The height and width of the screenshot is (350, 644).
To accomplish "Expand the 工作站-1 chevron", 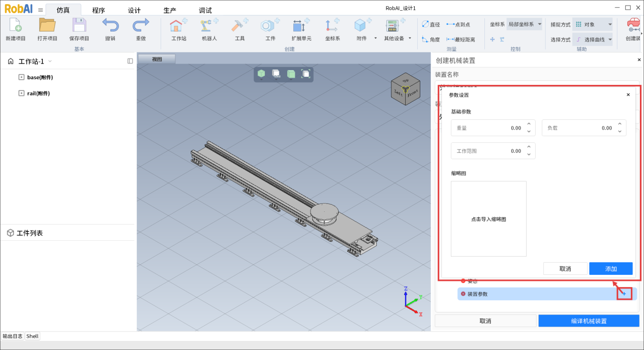I will pyautogui.click(x=50, y=61).
